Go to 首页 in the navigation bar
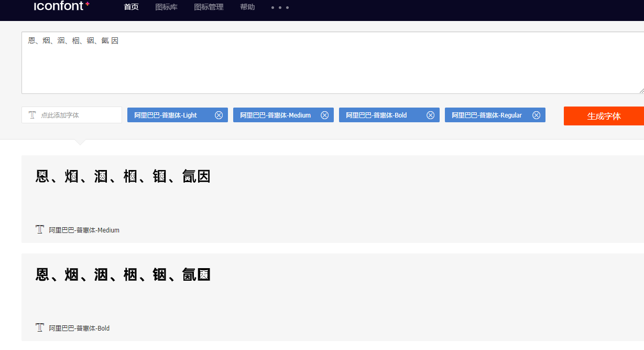The width and height of the screenshot is (644, 350). coord(131,7)
